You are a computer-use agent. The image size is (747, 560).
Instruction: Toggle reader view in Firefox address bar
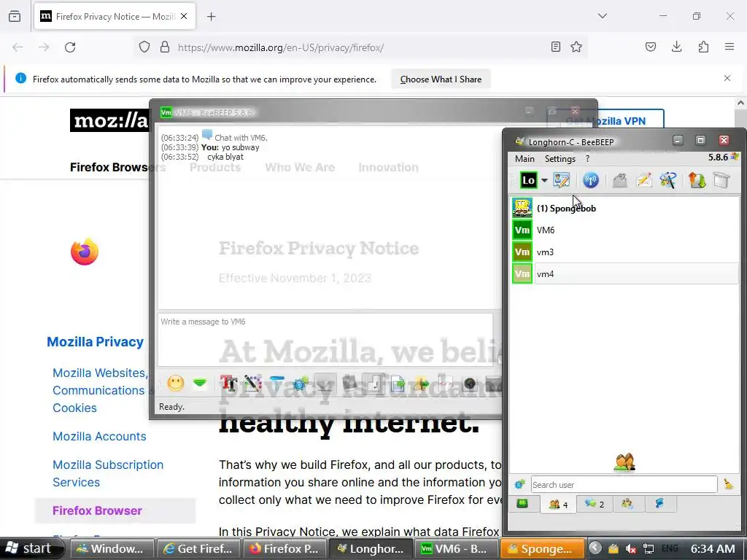(x=555, y=47)
